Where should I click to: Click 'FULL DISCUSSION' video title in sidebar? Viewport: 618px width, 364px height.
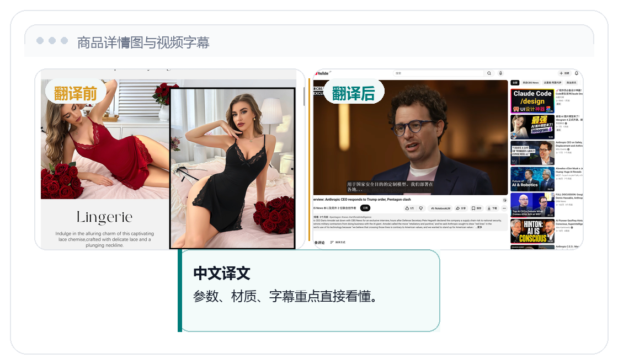coord(569,196)
